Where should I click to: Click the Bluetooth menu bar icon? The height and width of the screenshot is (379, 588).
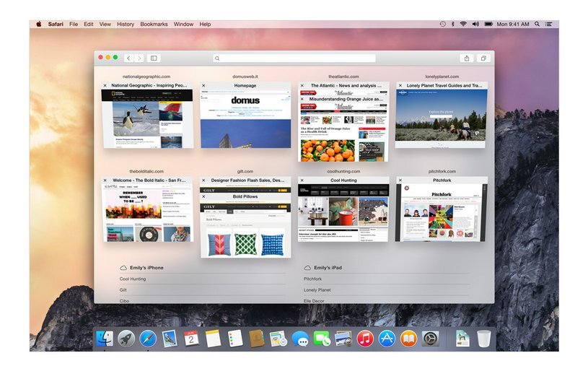(452, 24)
